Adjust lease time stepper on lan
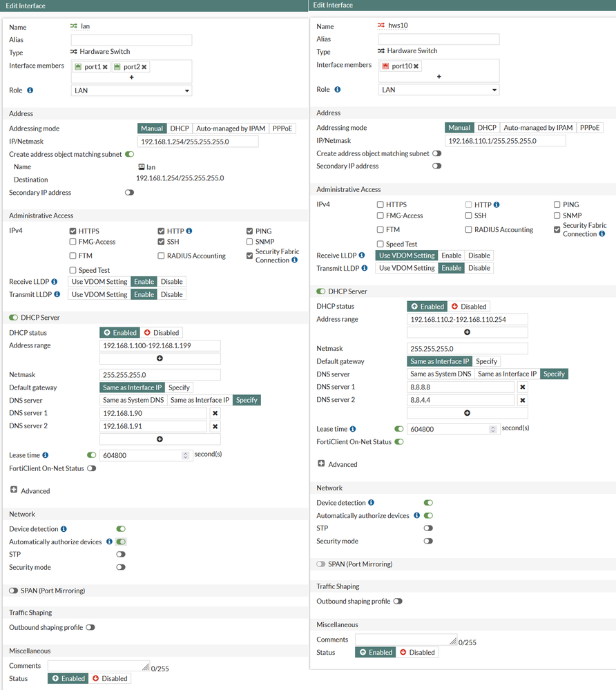The image size is (616, 690). pyautogui.click(x=185, y=455)
